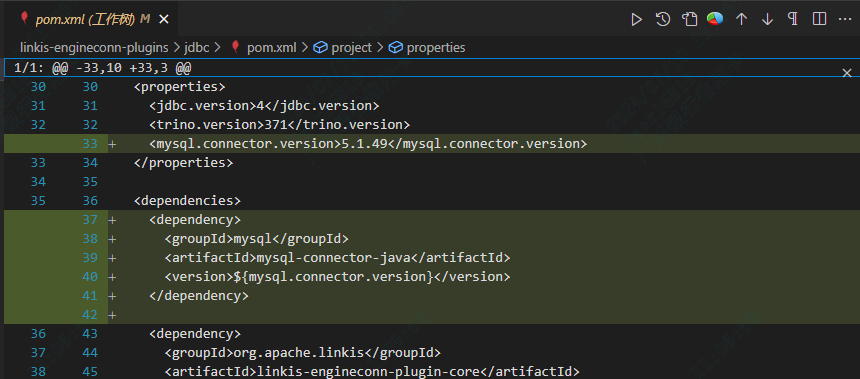This screenshot has height=379, width=860.
Task: Click the jdbc breadcrumb folder
Action: [197, 48]
